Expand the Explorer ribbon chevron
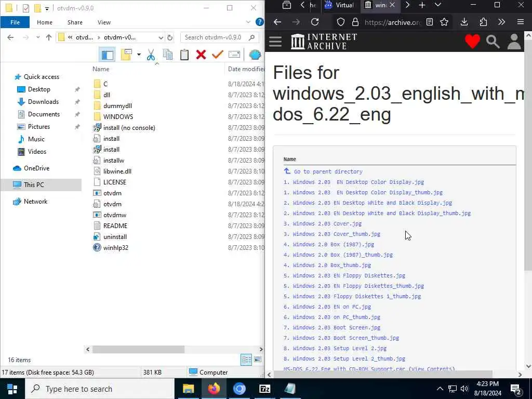Viewport: 532px width, 399px height. pyautogui.click(x=248, y=22)
